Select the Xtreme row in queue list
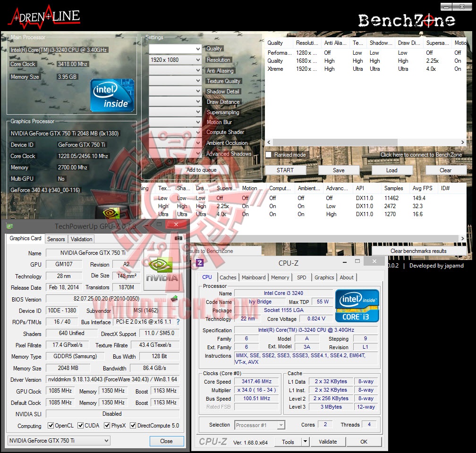 pyautogui.click(x=365, y=69)
